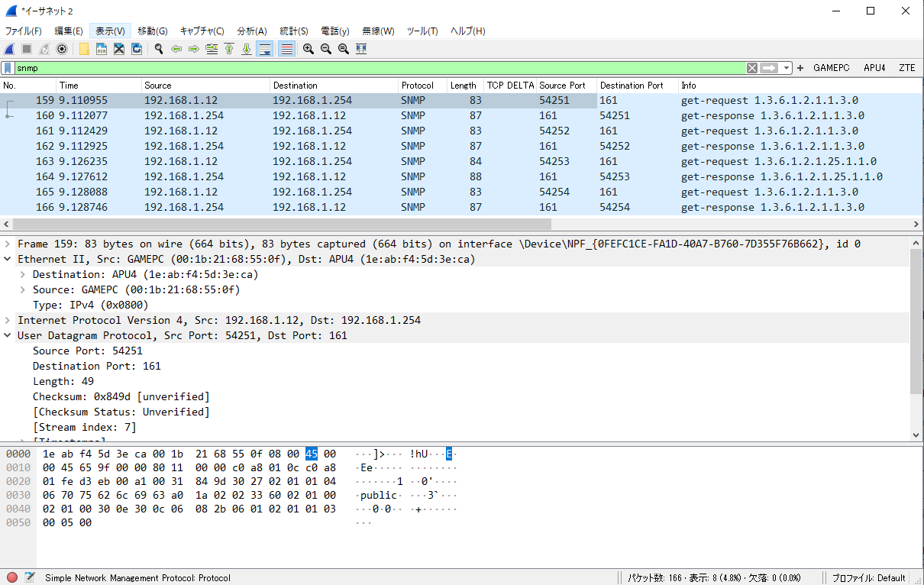Reset text size to normal
924x585 pixels.
344,49
